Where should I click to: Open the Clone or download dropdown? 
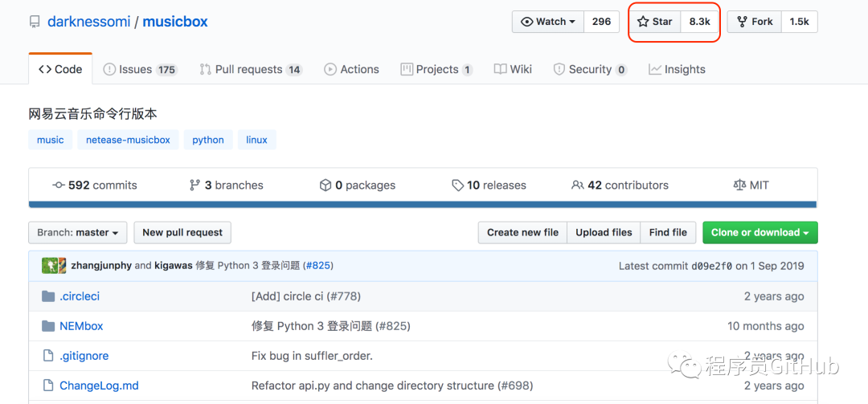[760, 232]
